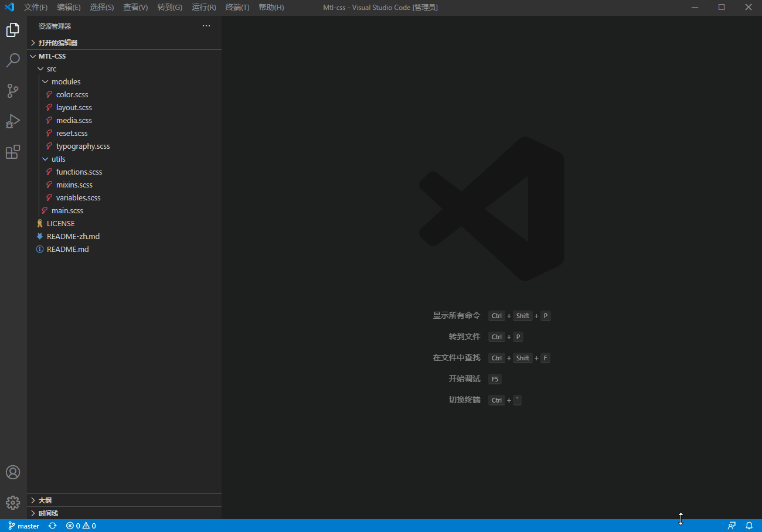Open variables.scss file

pos(124,197)
